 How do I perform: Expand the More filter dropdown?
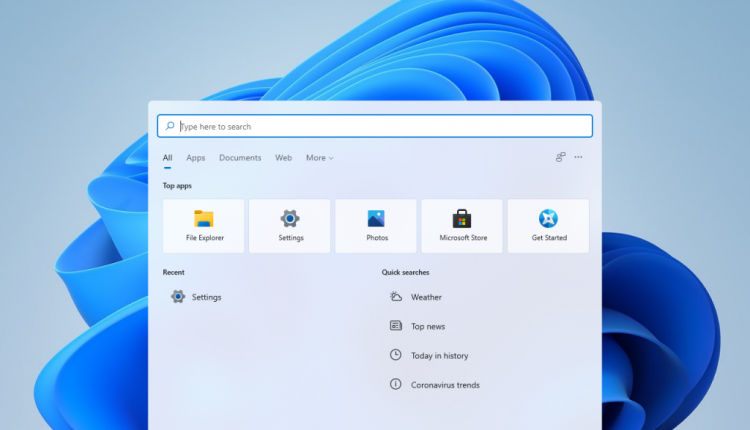click(x=319, y=158)
